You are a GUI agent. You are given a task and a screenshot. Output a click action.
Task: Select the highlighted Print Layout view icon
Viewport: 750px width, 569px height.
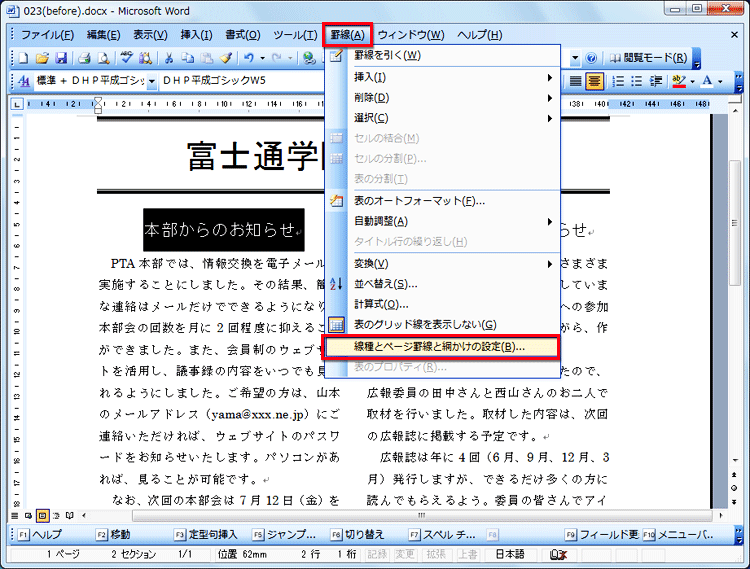tap(43, 515)
